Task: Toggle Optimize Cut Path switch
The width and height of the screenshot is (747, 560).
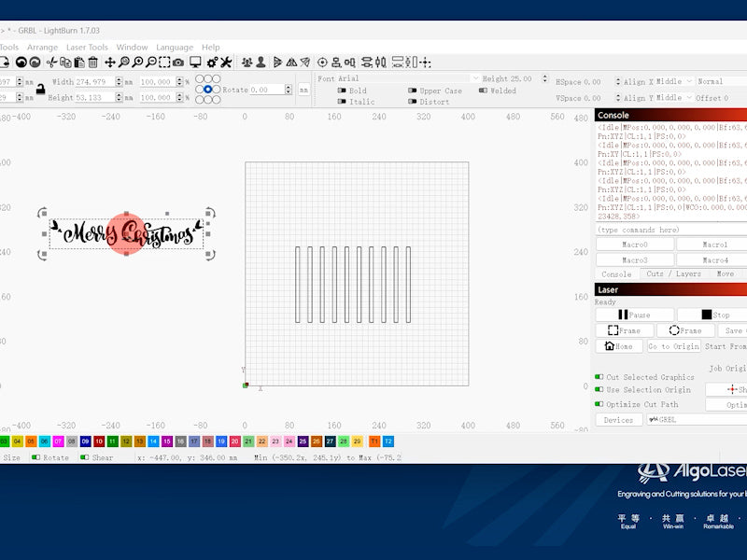Action: (x=599, y=404)
